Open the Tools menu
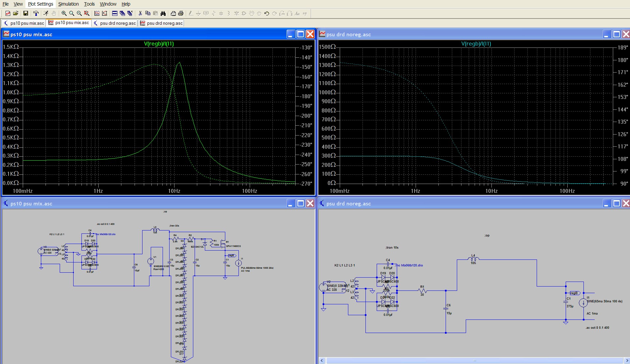The width and height of the screenshot is (630, 364). (x=89, y=4)
